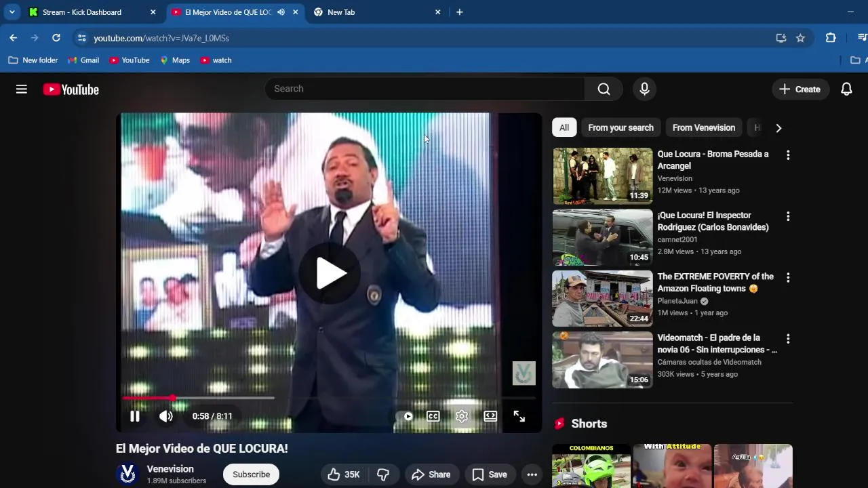Mute the video volume icon
868x488 pixels.
(x=166, y=416)
